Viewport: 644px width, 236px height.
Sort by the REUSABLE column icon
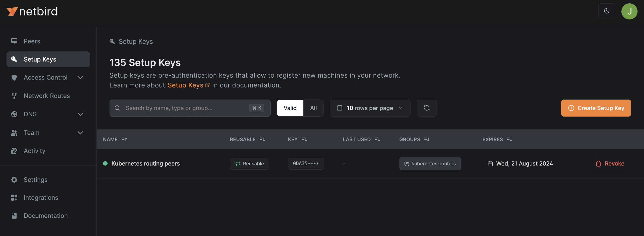pyautogui.click(x=262, y=140)
